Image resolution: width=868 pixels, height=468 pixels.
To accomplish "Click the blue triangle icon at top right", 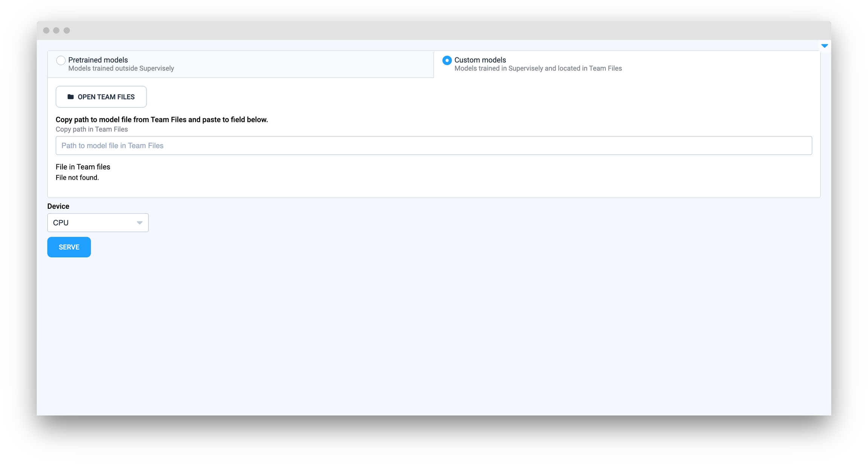I will (x=824, y=46).
